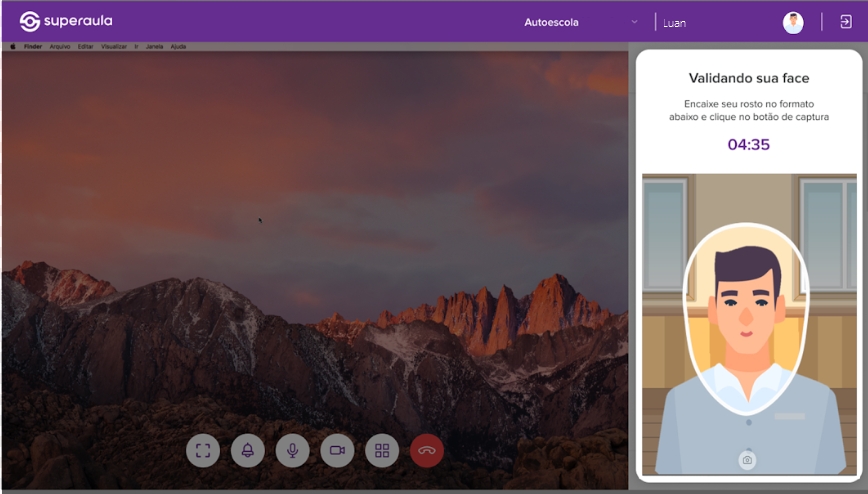Open the Arquivo menu in the shared screen
Screen dimensions: 868x494
[59, 46]
